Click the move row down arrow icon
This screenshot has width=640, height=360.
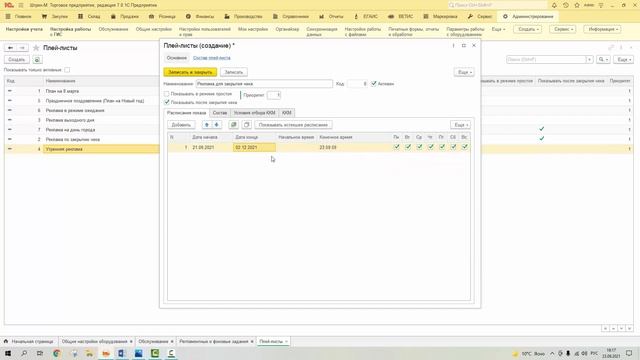pyautogui.click(x=217, y=125)
